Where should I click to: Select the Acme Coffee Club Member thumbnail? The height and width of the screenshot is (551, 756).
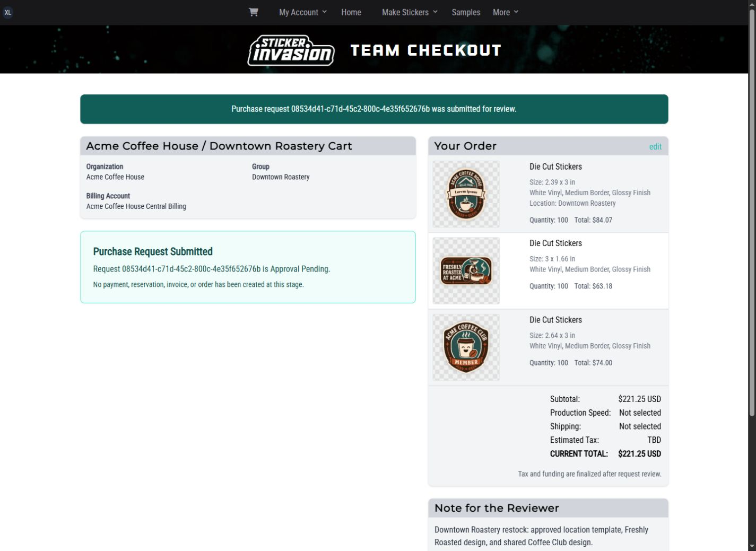(466, 347)
